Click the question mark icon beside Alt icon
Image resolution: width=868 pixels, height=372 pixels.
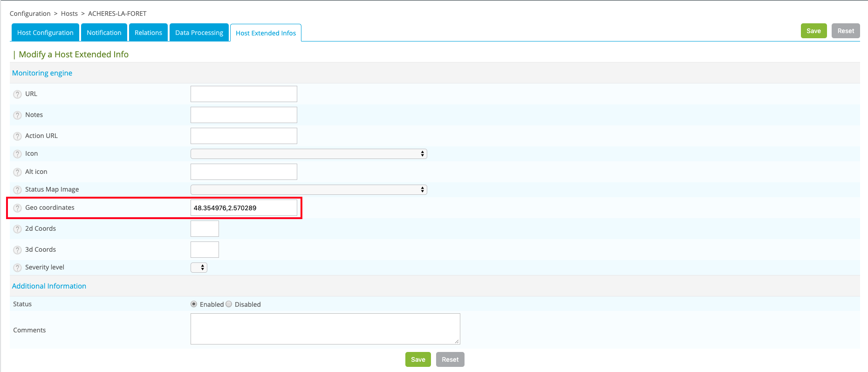click(x=17, y=172)
